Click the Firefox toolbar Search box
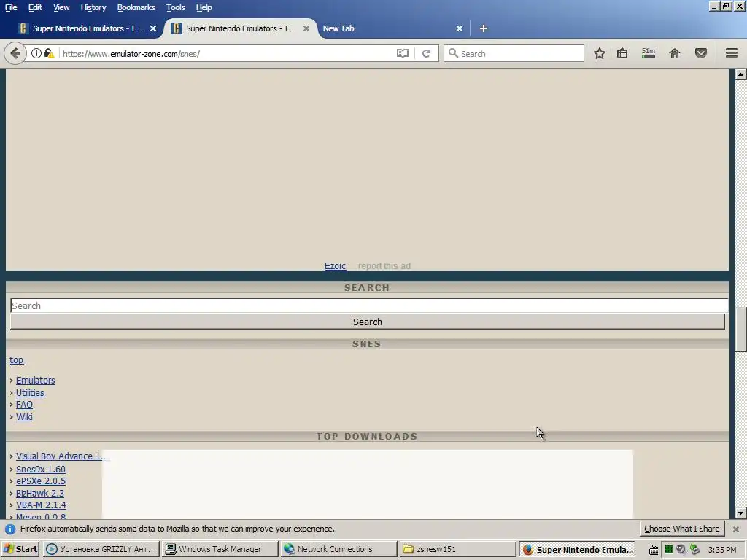 click(514, 53)
